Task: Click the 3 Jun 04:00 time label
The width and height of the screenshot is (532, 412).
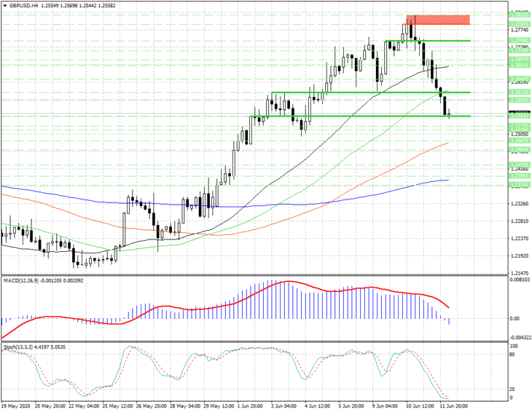Action: coord(285,406)
